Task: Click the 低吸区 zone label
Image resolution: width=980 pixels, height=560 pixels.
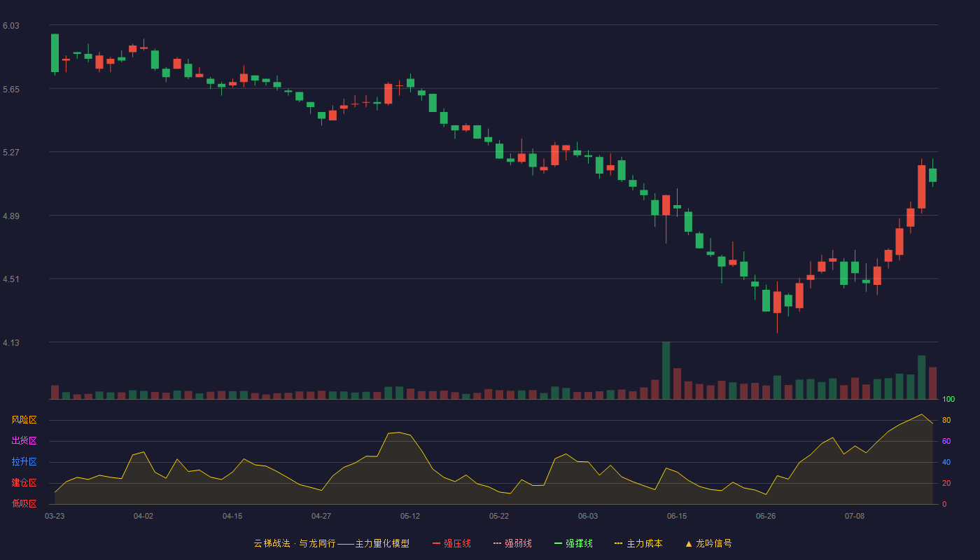Action: (24, 504)
